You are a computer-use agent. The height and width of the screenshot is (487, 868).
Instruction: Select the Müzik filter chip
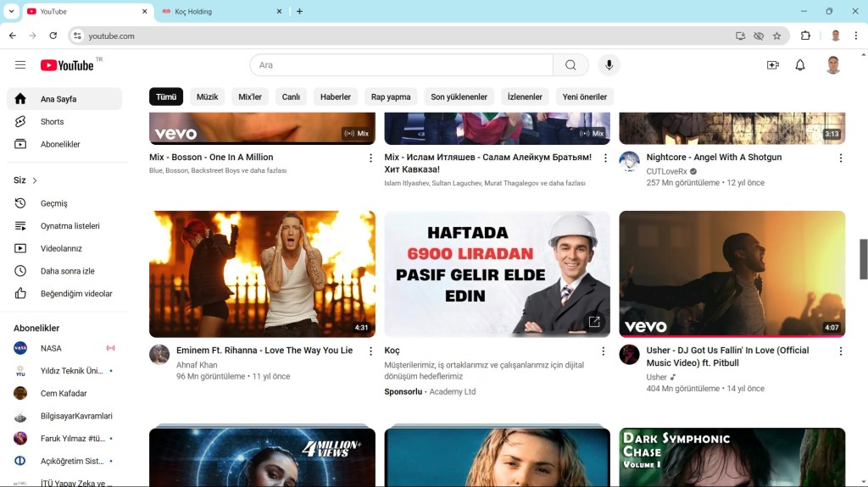click(x=207, y=97)
